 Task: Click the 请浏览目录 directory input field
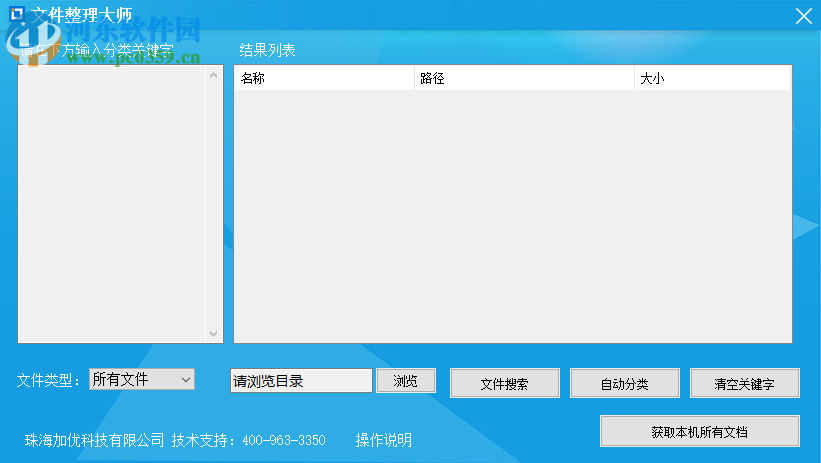click(x=301, y=381)
